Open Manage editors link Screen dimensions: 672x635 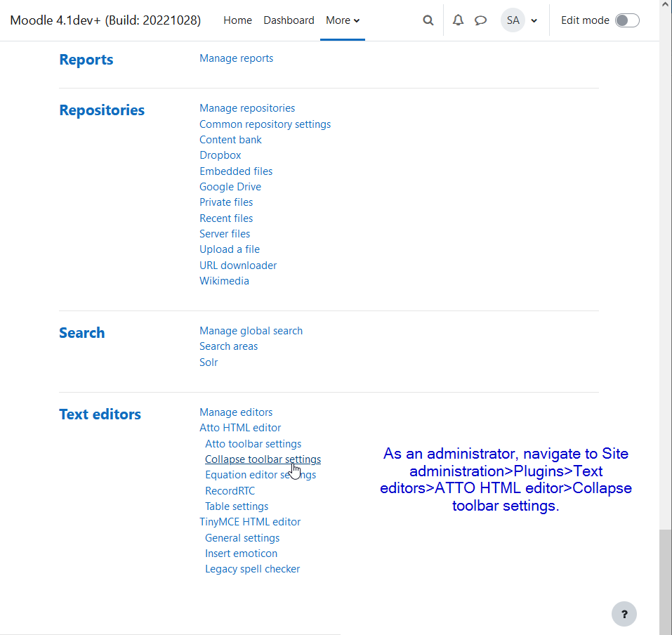[x=236, y=412]
